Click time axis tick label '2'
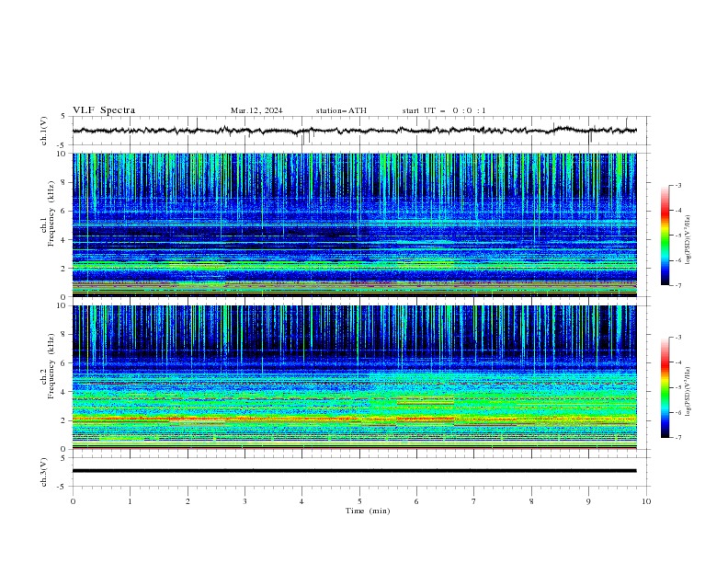The height and width of the screenshot is (563, 728). [x=188, y=501]
